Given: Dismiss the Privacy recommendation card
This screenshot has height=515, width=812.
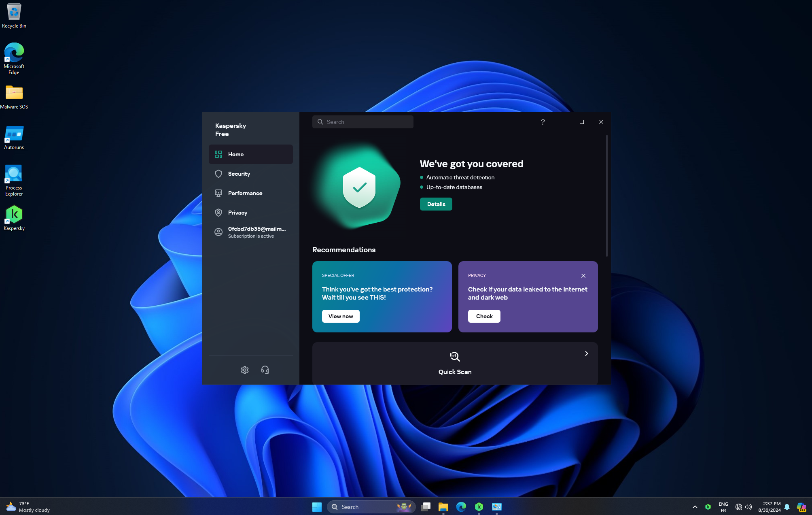Looking at the screenshot, I should tap(583, 276).
